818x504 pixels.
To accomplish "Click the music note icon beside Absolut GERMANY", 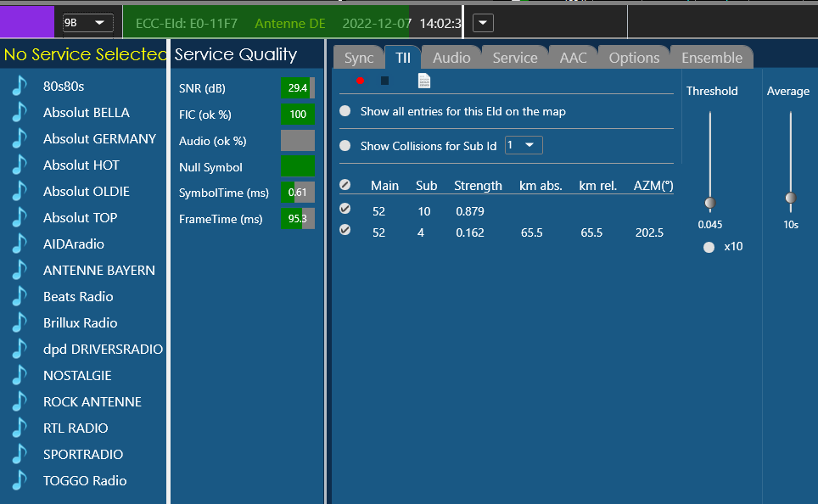I will (x=20, y=139).
